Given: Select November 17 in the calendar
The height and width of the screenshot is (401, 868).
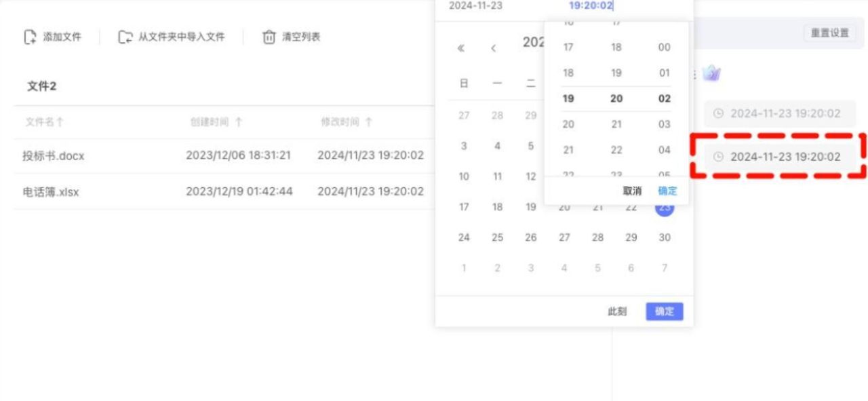Looking at the screenshot, I should point(464,207).
